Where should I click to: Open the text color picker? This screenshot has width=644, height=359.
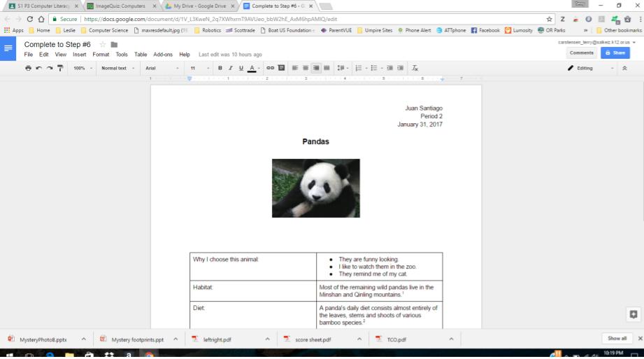[x=252, y=68]
